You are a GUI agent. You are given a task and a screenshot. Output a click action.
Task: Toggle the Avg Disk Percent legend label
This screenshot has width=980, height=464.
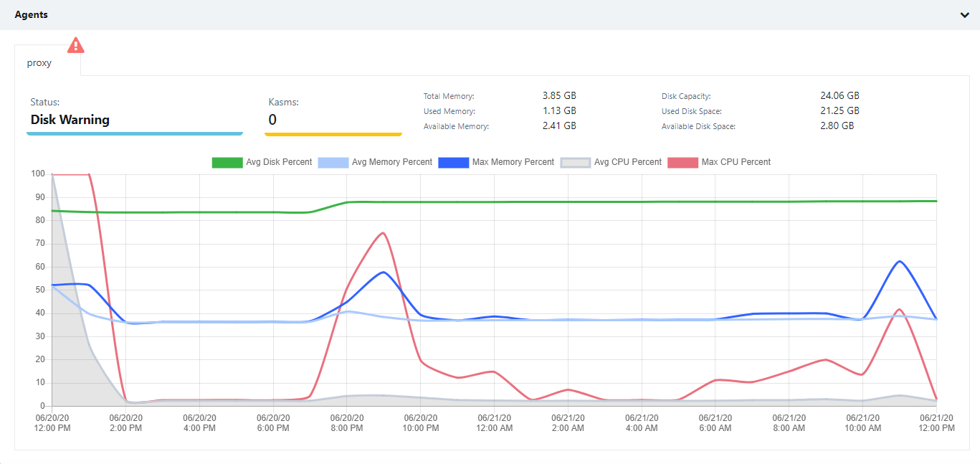(x=279, y=162)
